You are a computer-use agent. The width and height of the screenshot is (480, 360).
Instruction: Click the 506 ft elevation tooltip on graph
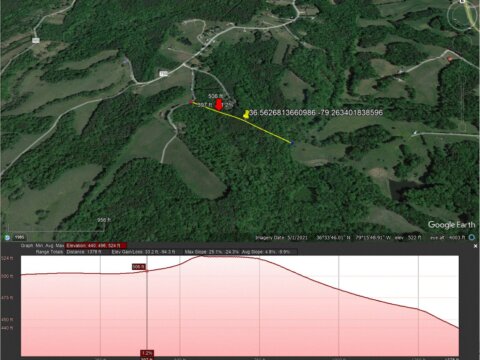[139, 267]
